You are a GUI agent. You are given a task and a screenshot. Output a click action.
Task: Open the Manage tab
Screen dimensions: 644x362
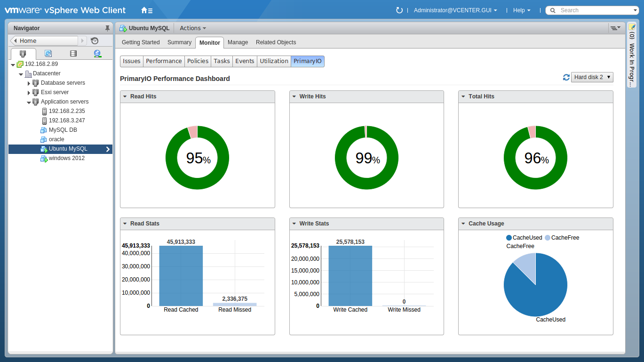point(238,42)
